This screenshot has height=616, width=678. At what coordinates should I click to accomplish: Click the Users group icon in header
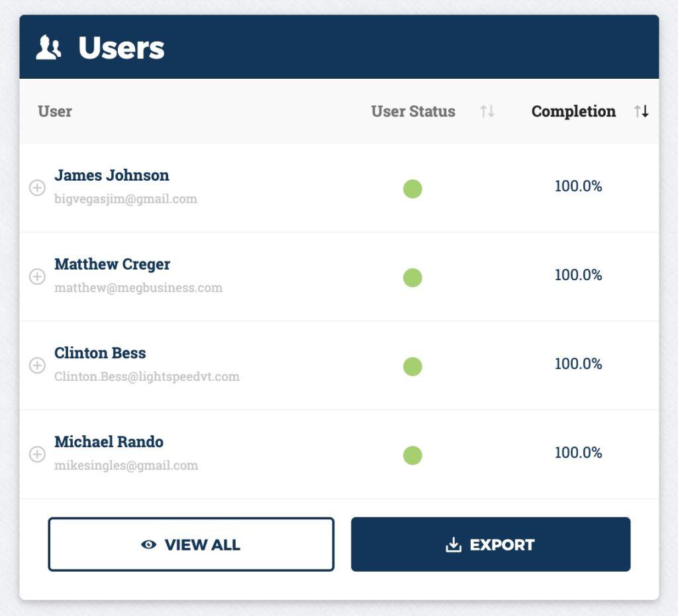[x=48, y=47]
